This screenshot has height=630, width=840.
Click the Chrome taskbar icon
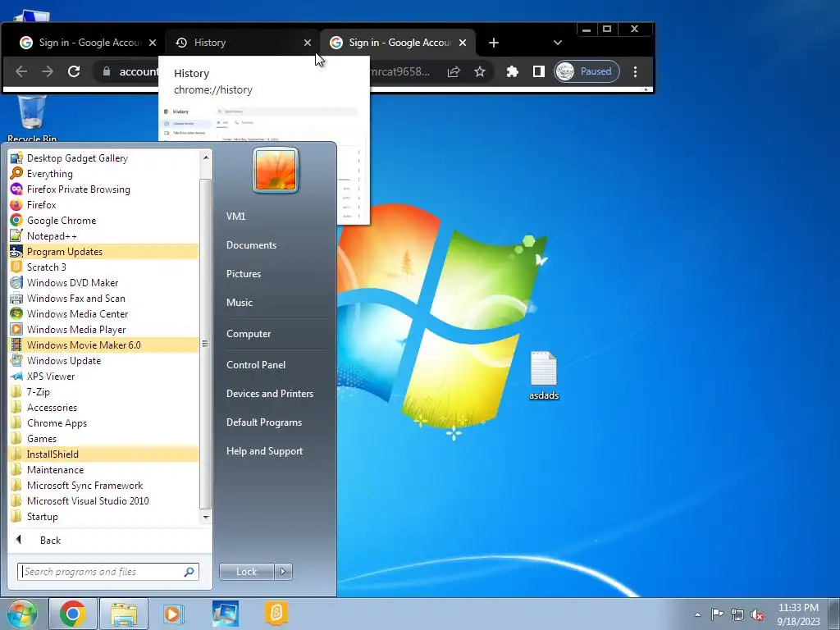pos(73,614)
